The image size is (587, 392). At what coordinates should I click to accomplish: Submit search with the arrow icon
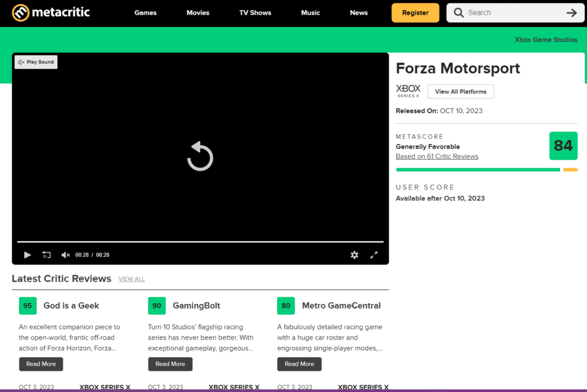click(572, 13)
